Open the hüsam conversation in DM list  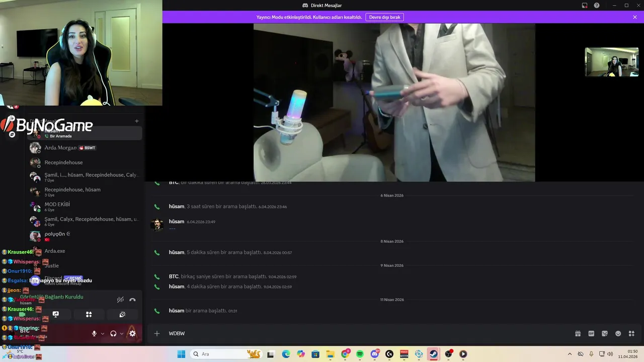click(x=85, y=133)
